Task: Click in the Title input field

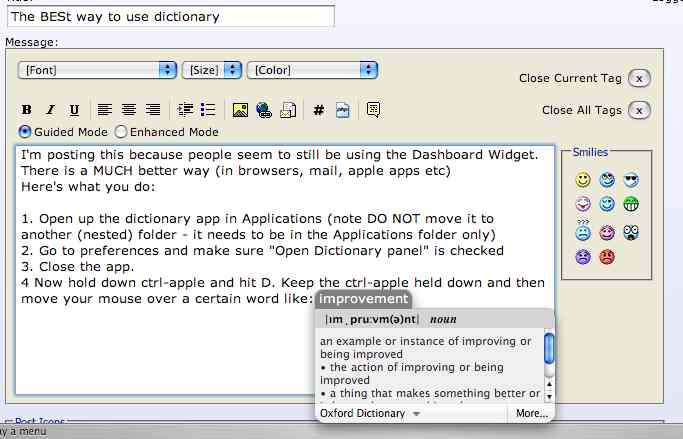Action: pos(171,17)
